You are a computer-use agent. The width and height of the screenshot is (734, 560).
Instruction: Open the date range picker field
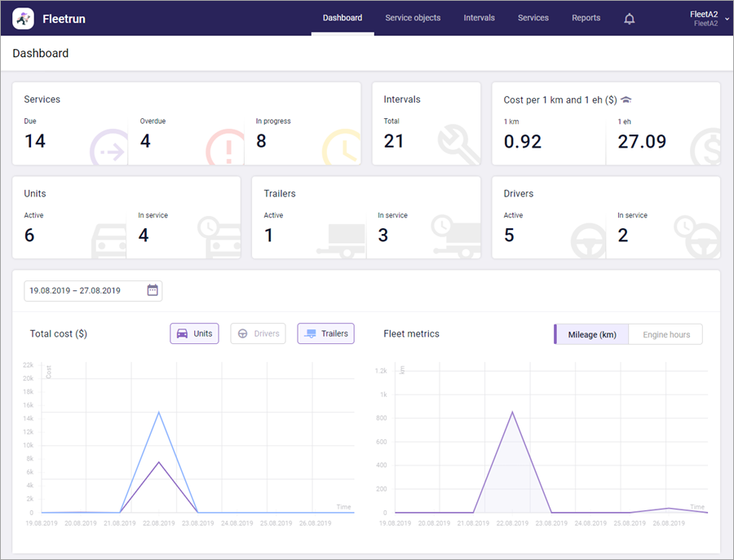[x=86, y=291]
